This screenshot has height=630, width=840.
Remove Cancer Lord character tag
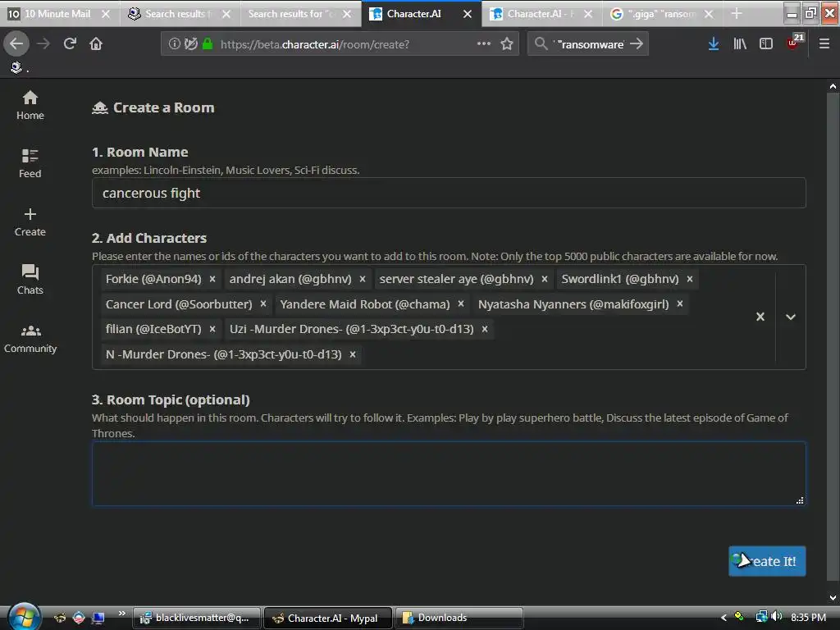pyautogui.click(x=263, y=304)
